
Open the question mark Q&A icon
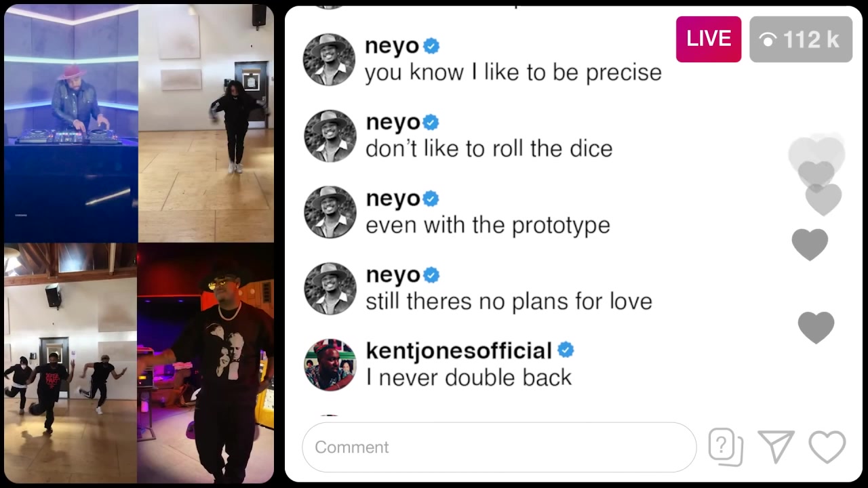tap(726, 447)
